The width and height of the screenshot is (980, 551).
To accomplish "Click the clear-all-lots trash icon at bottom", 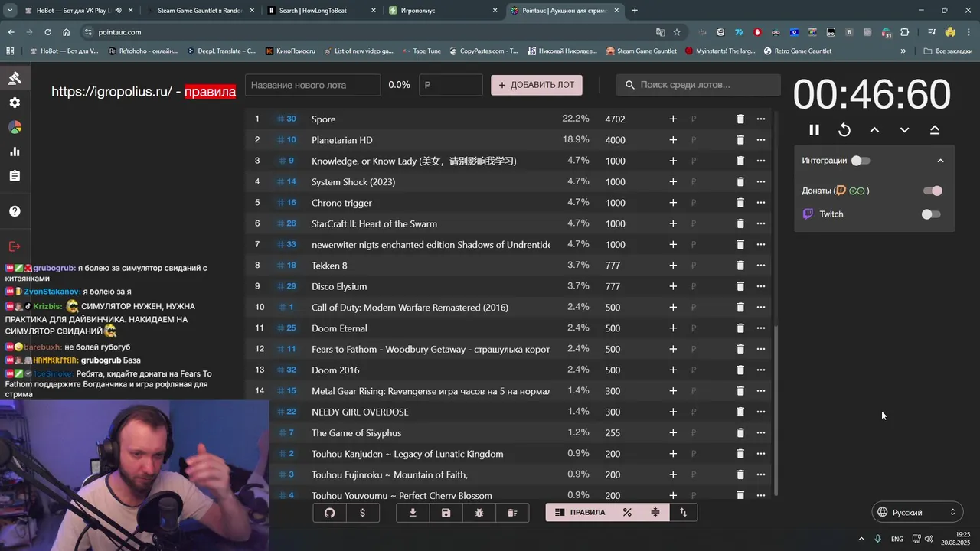I will (x=512, y=513).
